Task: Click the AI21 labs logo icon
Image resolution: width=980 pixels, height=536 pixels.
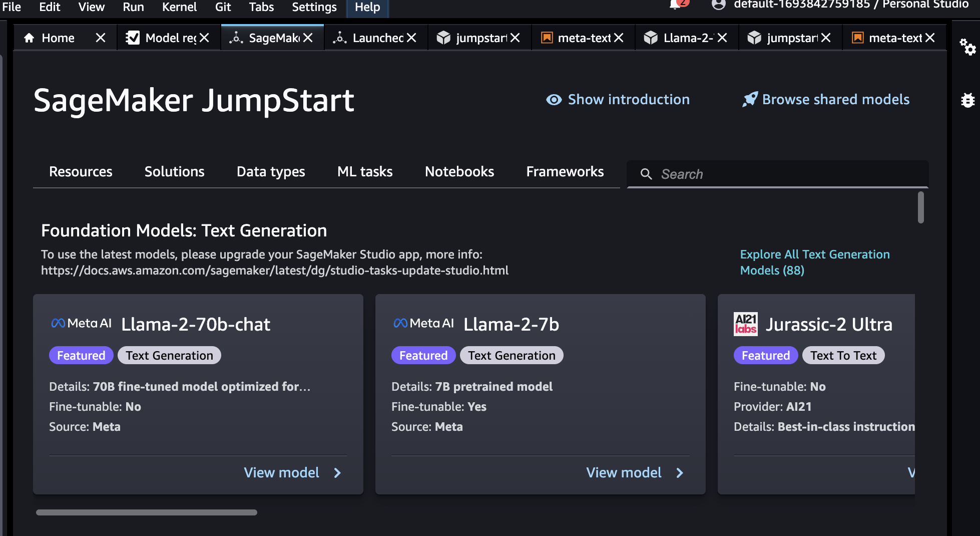Action: (745, 324)
